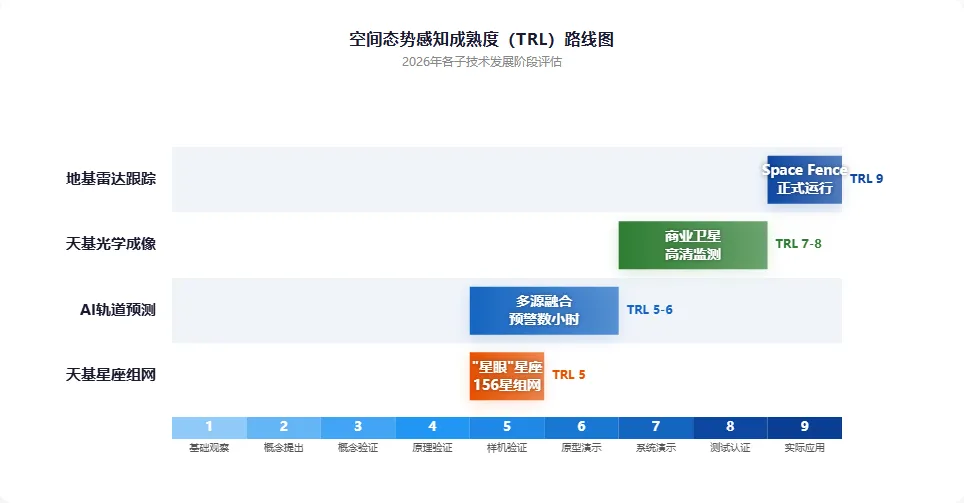Screen dimensions: 964x503
Task: Click TRL scale segment 4
Action: [432, 427]
